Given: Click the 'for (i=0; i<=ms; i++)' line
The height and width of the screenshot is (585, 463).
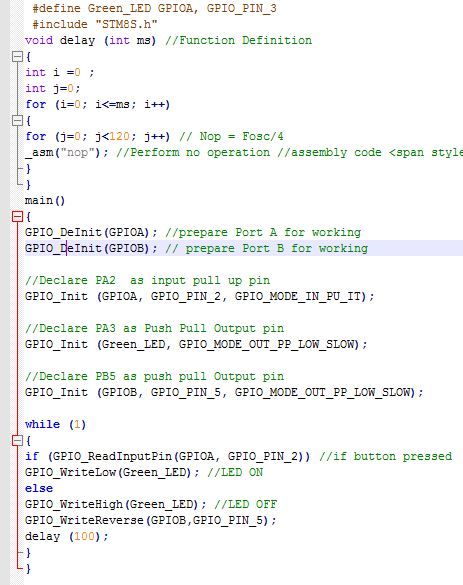Looking at the screenshot, I should point(97,104).
